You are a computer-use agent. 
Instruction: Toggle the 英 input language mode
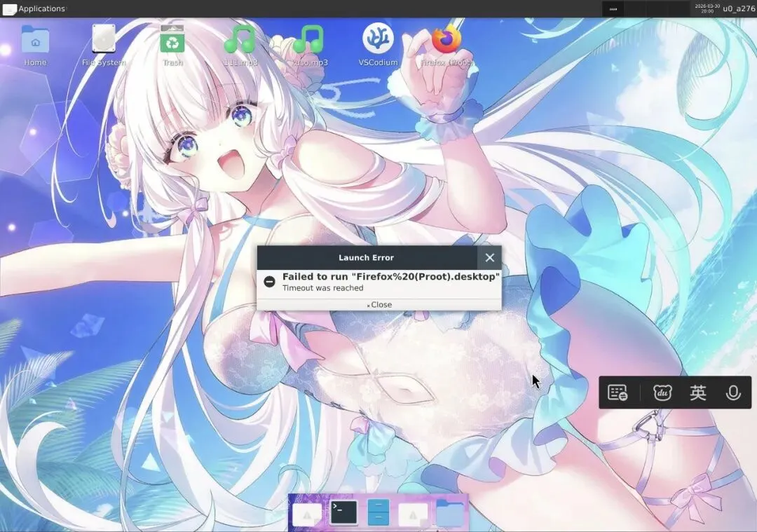click(x=697, y=393)
